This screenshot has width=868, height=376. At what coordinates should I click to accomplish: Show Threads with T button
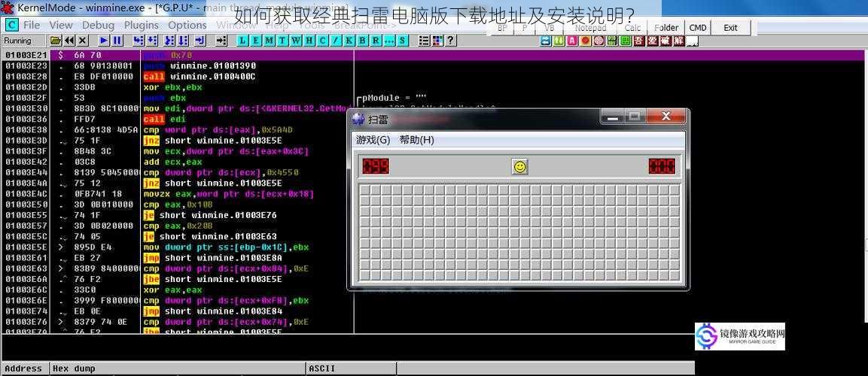pyautogui.click(x=282, y=41)
